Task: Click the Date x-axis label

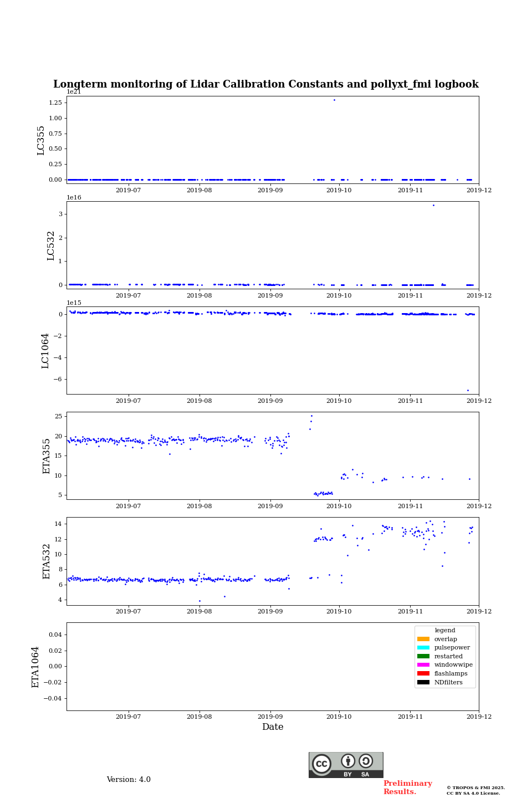Action: click(273, 727)
